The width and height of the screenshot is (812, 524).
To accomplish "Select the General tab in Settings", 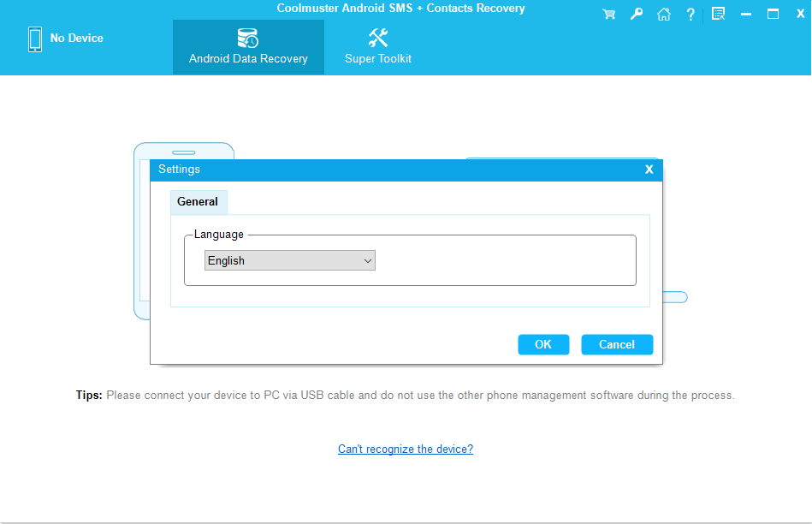I will [199, 202].
